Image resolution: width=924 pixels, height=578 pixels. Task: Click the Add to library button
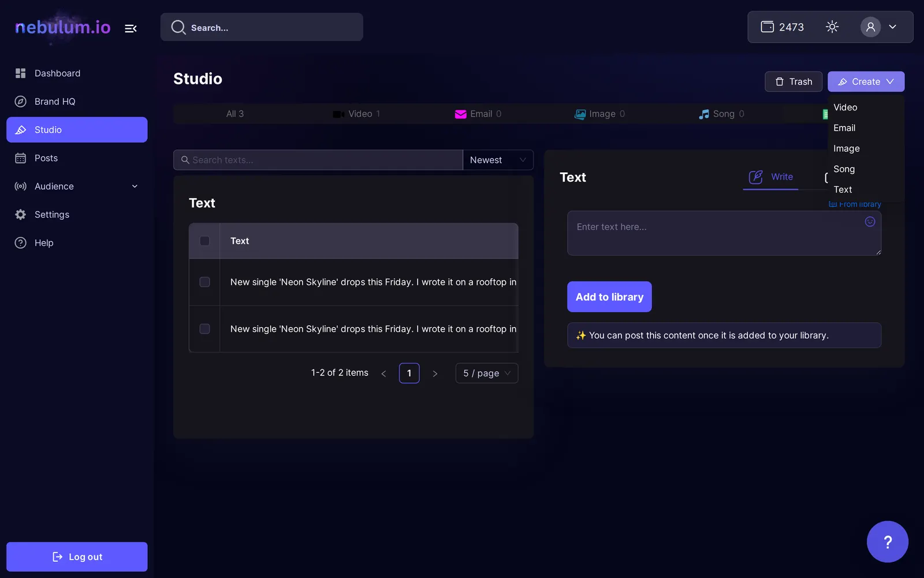[x=609, y=297]
